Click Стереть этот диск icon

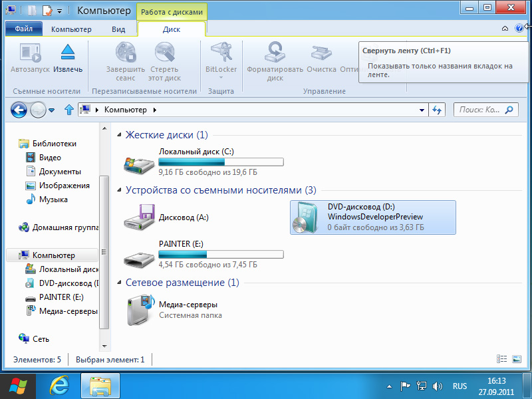point(164,53)
